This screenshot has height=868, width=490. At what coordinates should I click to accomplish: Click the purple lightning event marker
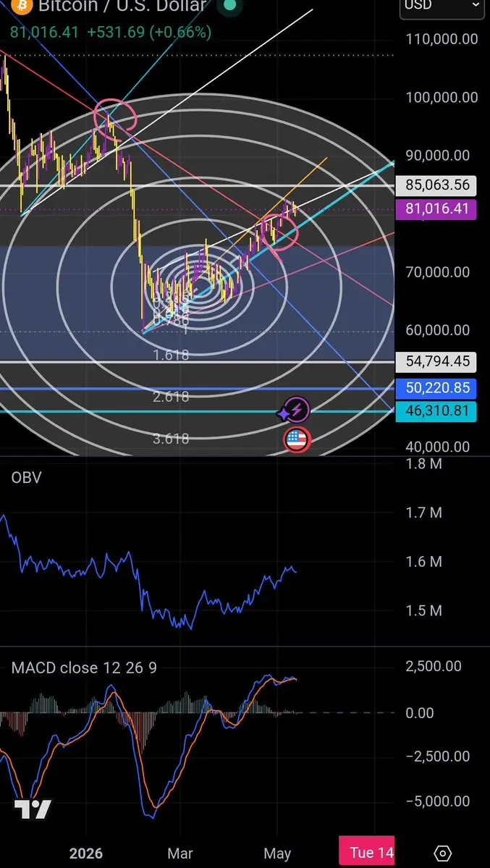pyautogui.click(x=297, y=410)
